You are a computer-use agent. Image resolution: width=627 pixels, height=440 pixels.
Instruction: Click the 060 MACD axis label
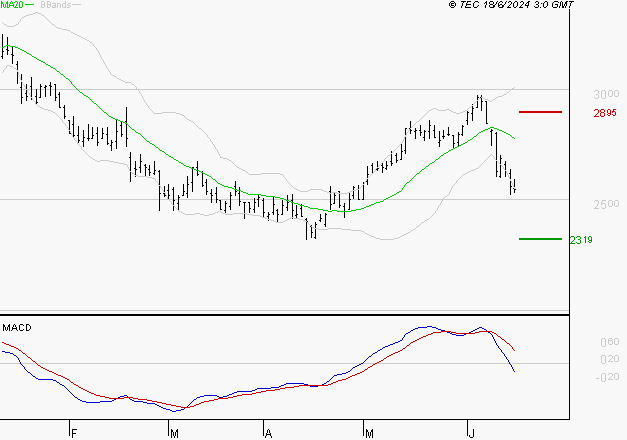click(x=610, y=342)
